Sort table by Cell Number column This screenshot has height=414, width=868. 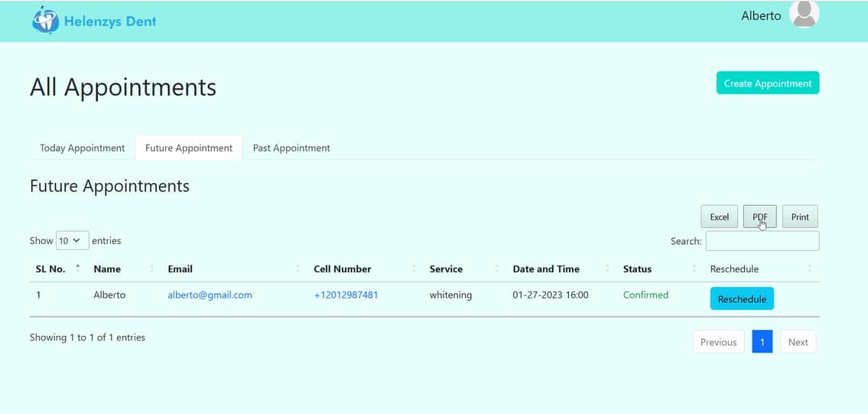342,269
